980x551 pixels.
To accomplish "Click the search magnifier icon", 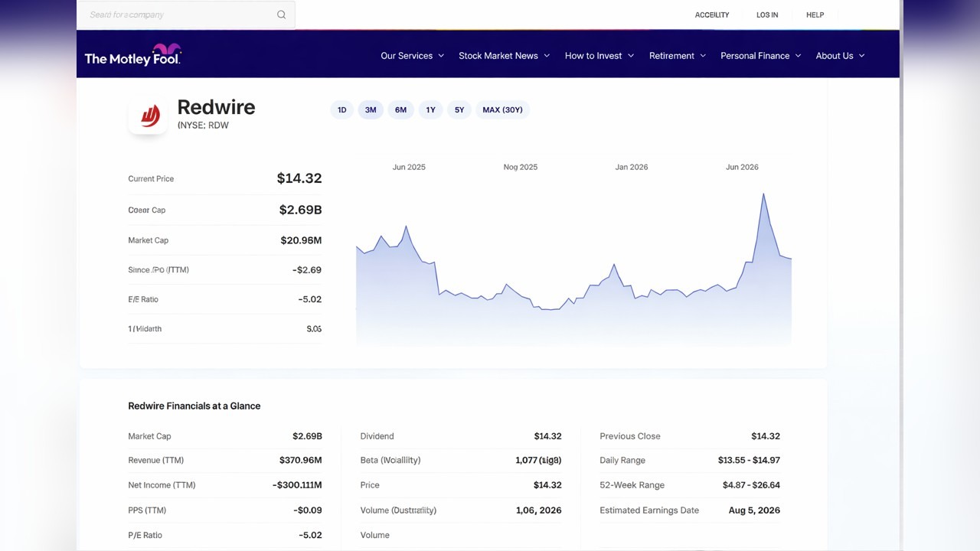I will tap(281, 15).
